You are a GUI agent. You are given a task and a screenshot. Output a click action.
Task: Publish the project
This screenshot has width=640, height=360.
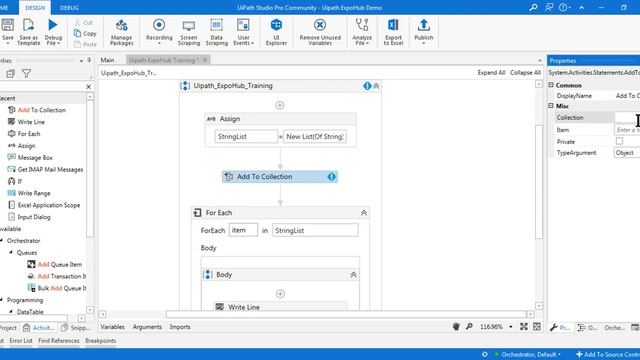424,32
